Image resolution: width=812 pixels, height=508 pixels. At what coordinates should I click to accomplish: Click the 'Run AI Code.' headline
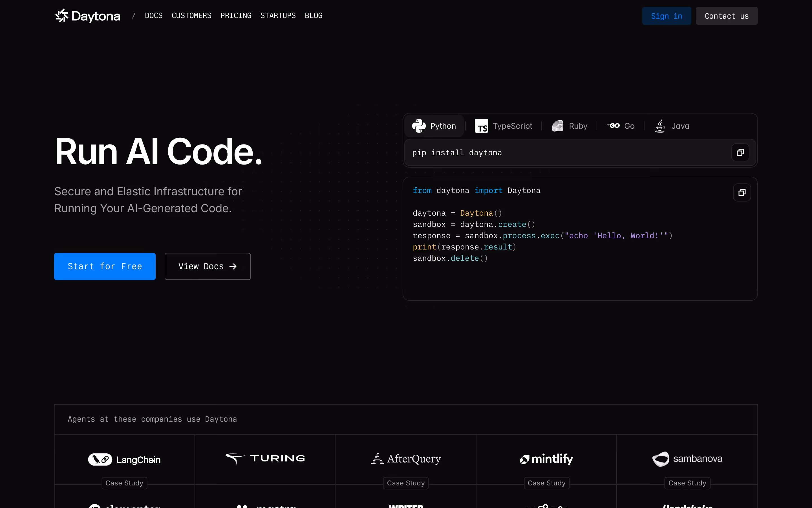tap(158, 152)
